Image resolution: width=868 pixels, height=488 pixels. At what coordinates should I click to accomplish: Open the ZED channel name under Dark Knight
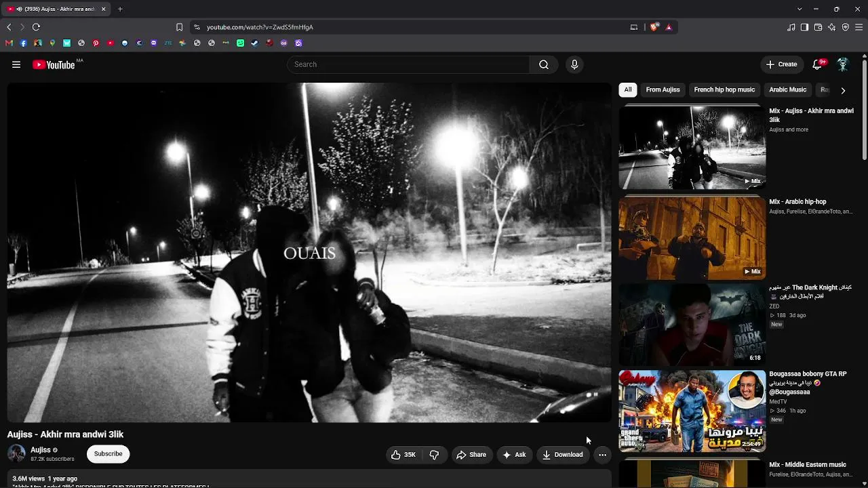774,306
